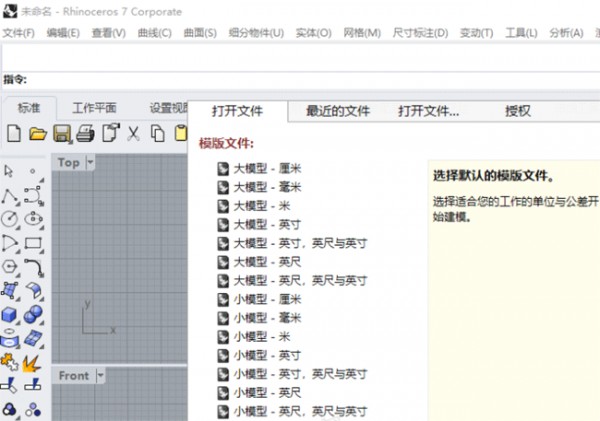Open the Top viewport dropdown arrow
Viewport: 600px width, 421px height.
coord(90,162)
